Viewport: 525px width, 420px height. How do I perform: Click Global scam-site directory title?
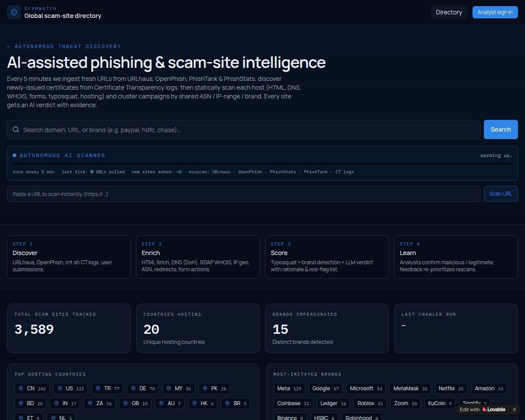(x=63, y=16)
